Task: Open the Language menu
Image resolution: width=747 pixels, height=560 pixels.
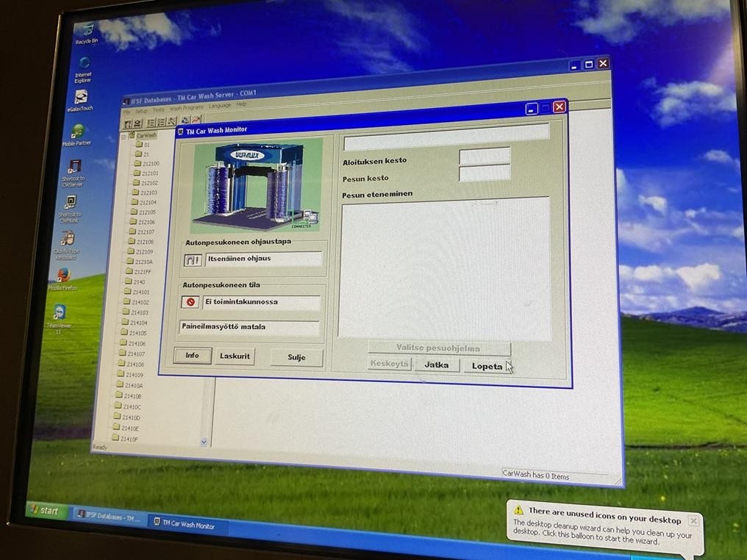Action: [219, 105]
